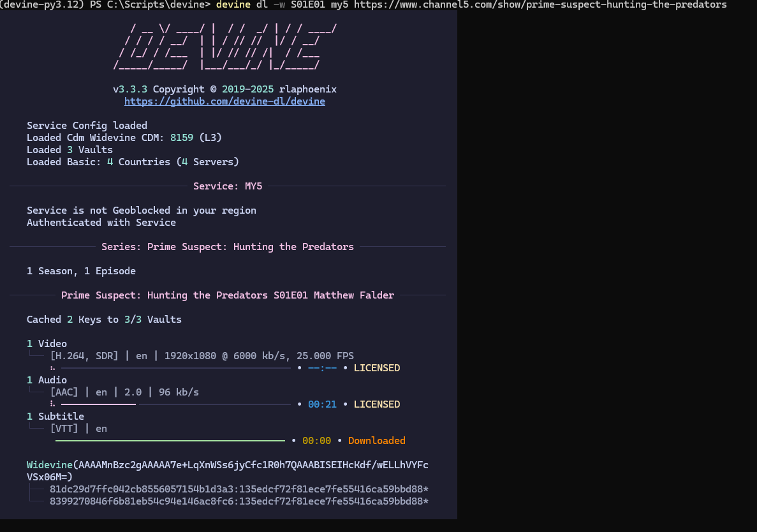Click 'Loaded Basic: 4 Countries (4 Servers)' line
This screenshot has width=757, height=532.
pyautogui.click(x=133, y=162)
